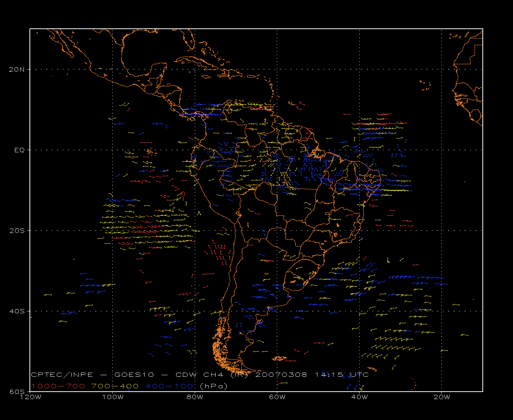The height and width of the screenshot is (420, 513).
Task: Click the yellow 700-400 legend entry
Action: [115, 386]
